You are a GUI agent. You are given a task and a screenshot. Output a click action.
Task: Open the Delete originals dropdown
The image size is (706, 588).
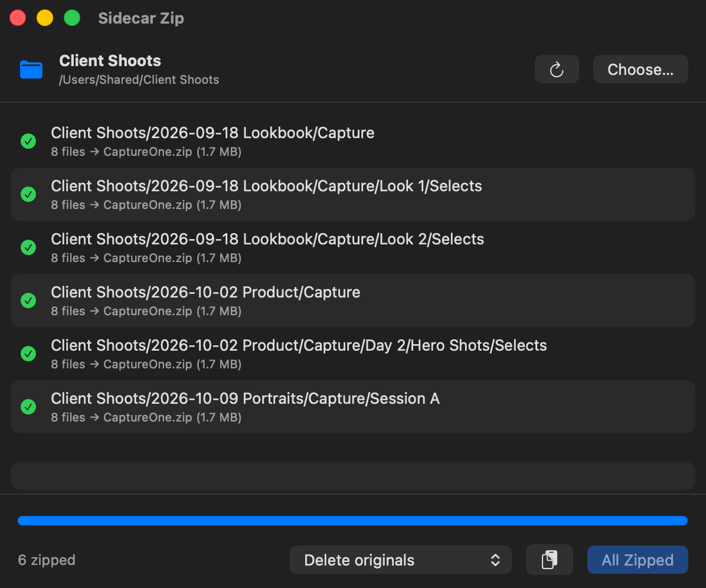[x=400, y=560]
